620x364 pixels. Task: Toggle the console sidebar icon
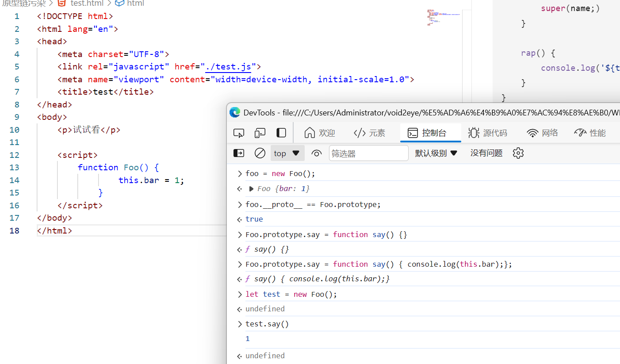(239, 153)
